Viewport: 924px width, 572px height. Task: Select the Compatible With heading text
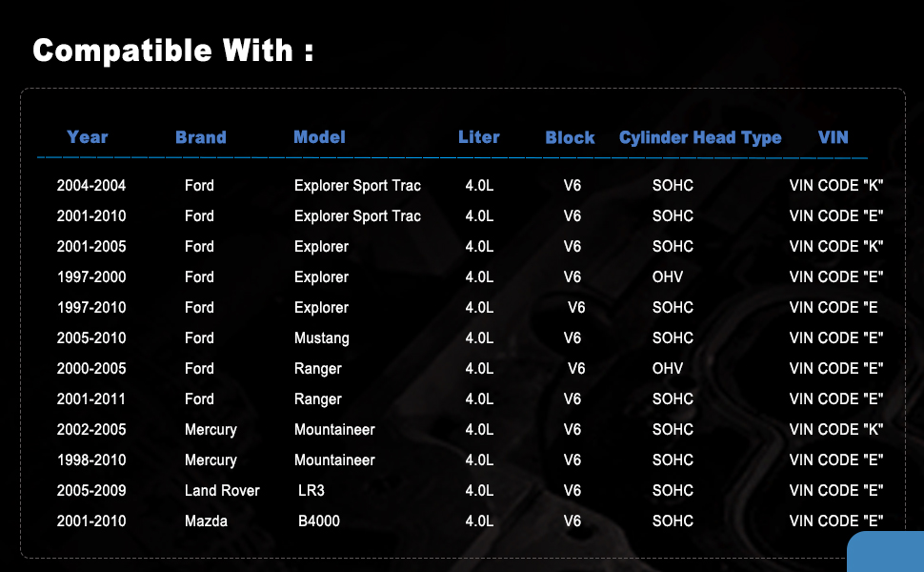[172, 51]
